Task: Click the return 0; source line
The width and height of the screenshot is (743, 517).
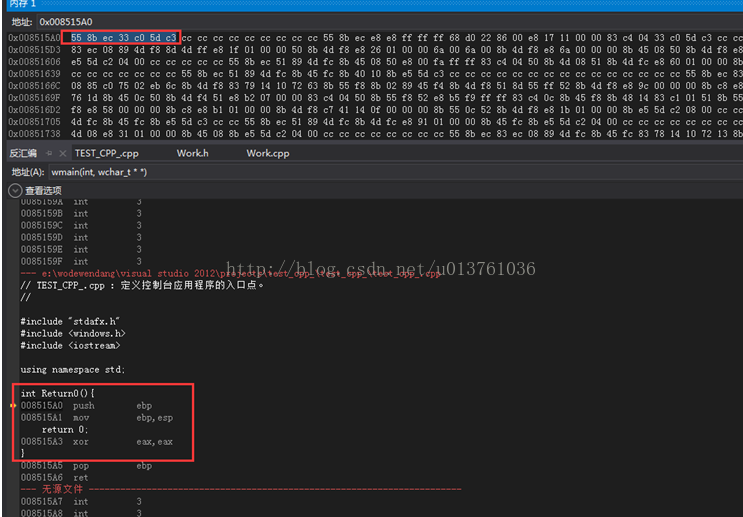Action: coord(65,429)
